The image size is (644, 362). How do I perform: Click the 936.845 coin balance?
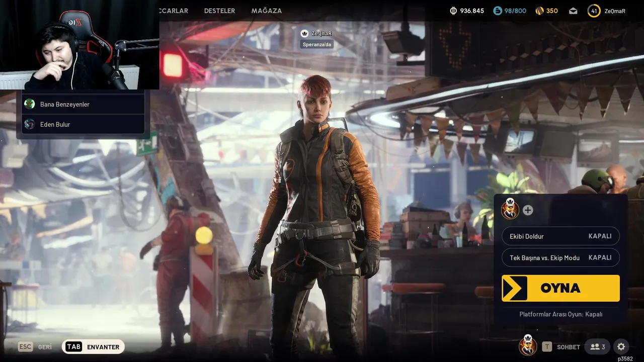click(x=472, y=11)
